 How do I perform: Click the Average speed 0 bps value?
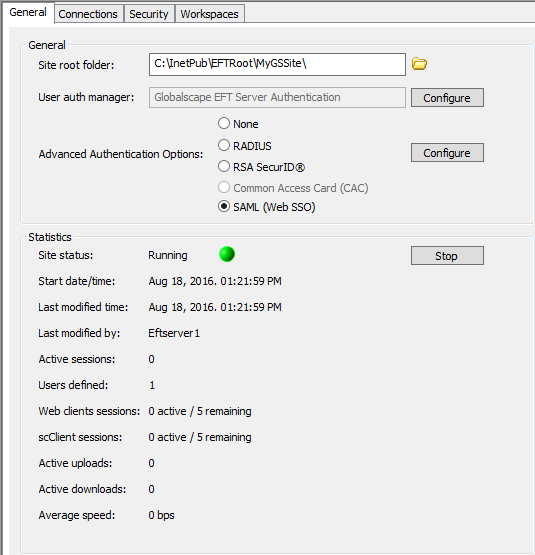[x=161, y=515]
